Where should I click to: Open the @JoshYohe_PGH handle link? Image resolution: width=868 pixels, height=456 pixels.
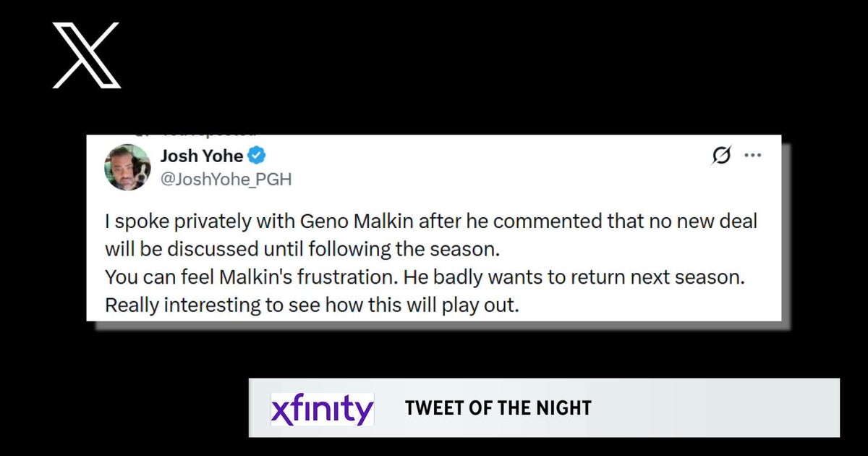(x=226, y=179)
